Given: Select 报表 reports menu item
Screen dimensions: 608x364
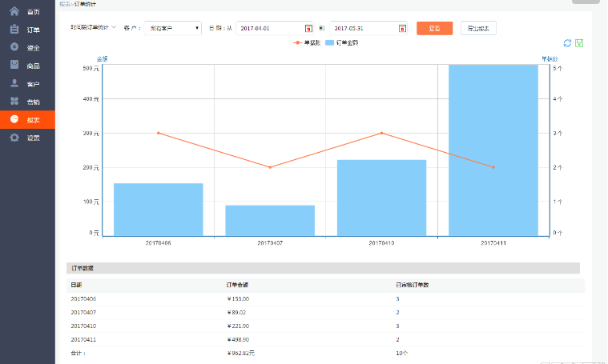Looking at the screenshot, I should (x=27, y=120).
